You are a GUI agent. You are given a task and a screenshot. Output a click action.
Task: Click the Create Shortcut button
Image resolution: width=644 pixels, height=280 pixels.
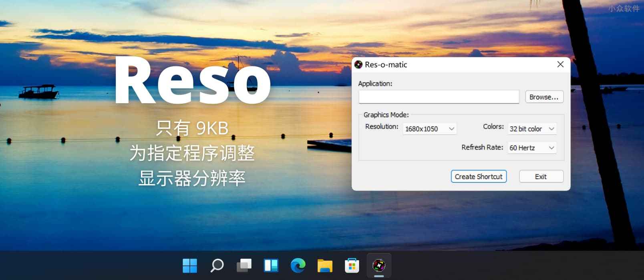tap(479, 176)
